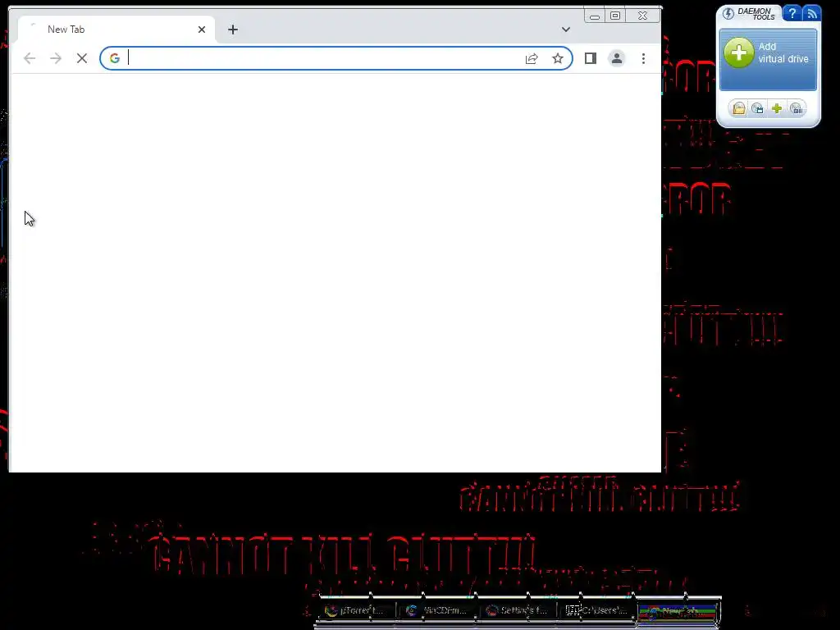
Task: Open a new tab with plus button
Action: click(232, 30)
